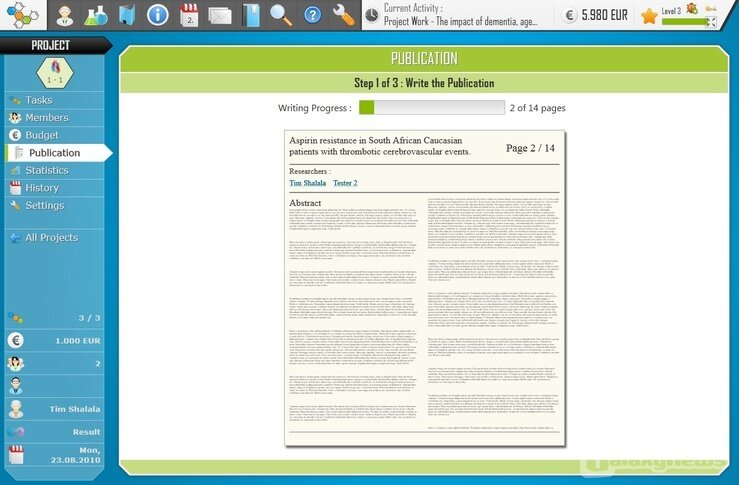Click the group members icon beside 2
The height and width of the screenshot is (485, 739).
pyautogui.click(x=16, y=363)
